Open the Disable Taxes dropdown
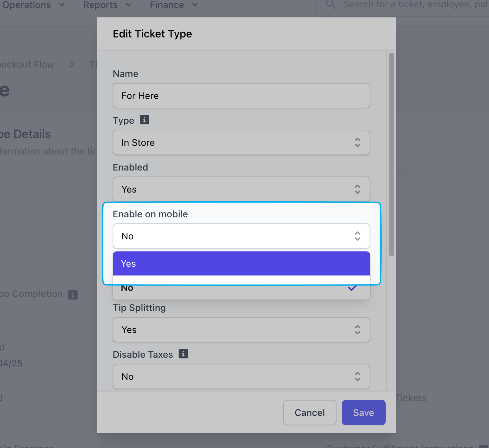 tap(241, 376)
